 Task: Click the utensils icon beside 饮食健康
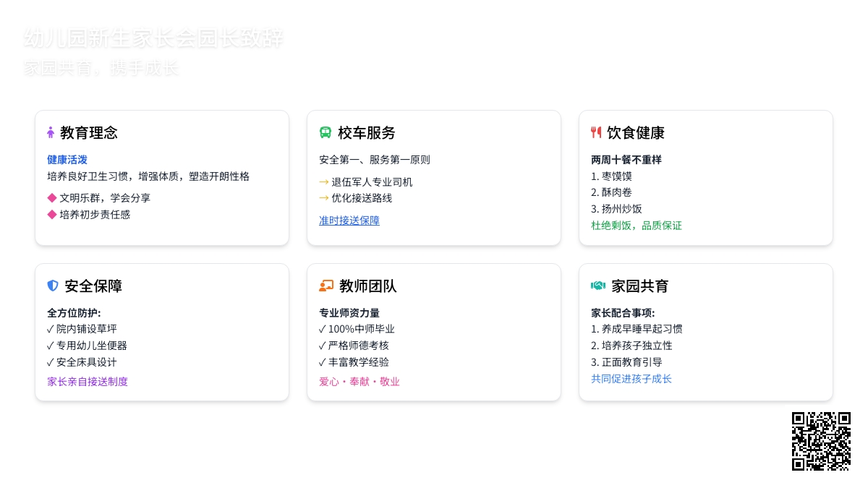[x=596, y=132]
